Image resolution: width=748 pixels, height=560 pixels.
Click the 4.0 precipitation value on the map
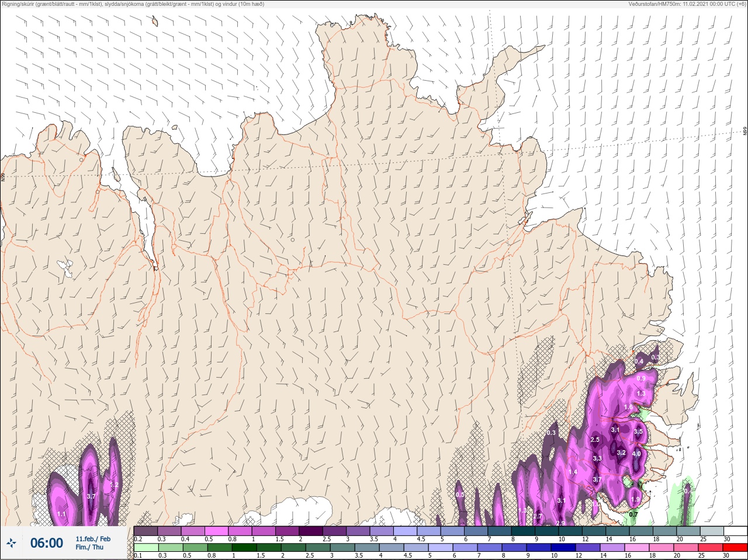pyautogui.click(x=636, y=454)
